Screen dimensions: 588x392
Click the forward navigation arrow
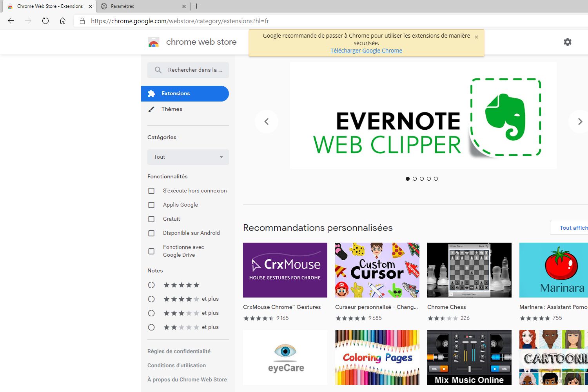28,21
